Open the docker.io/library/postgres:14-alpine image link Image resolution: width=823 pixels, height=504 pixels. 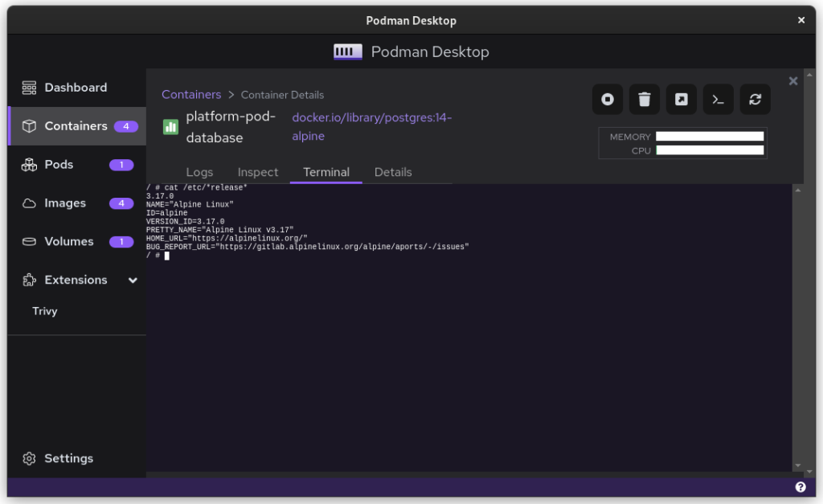click(x=371, y=117)
